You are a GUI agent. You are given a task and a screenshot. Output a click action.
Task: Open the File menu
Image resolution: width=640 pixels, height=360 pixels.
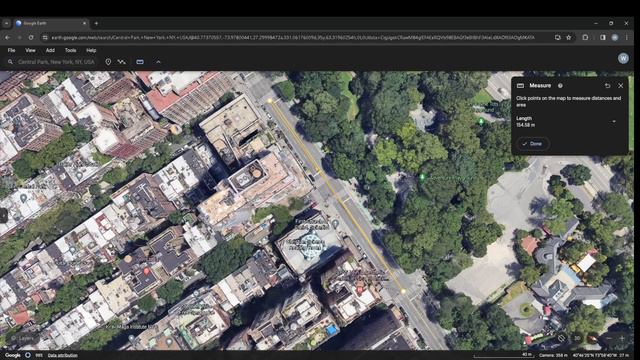click(11, 50)
